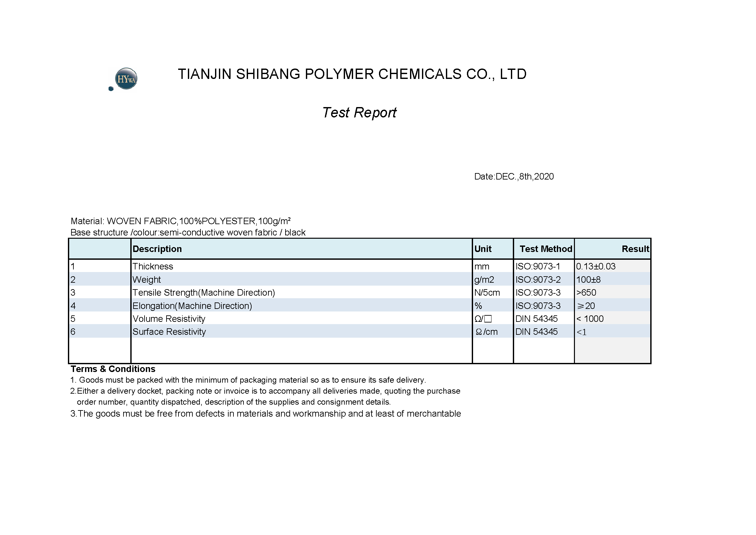Select Tensile Strength(Machine Direction) cell
This screenshot has height=535, width=756.
pyautogui.click(x=204, y=292)
